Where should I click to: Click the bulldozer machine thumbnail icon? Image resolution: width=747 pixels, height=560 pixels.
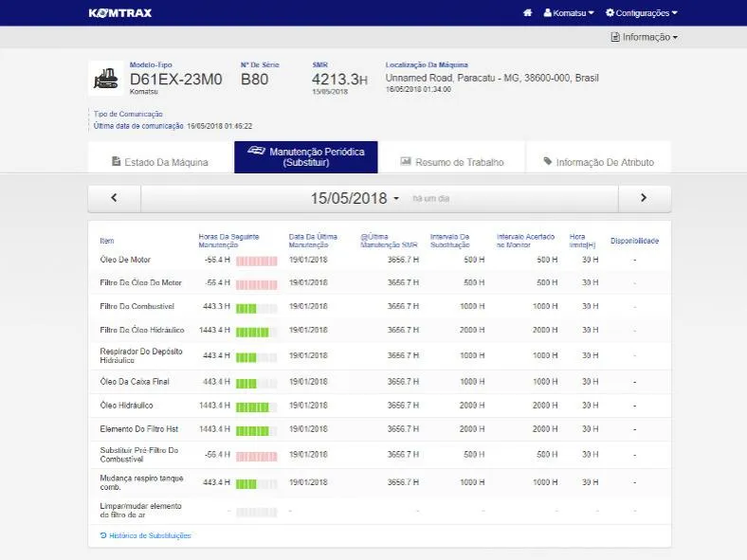(104, 79)
